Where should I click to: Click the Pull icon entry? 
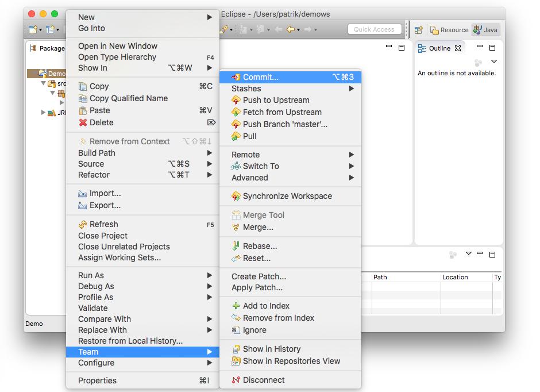click(236, 136)
